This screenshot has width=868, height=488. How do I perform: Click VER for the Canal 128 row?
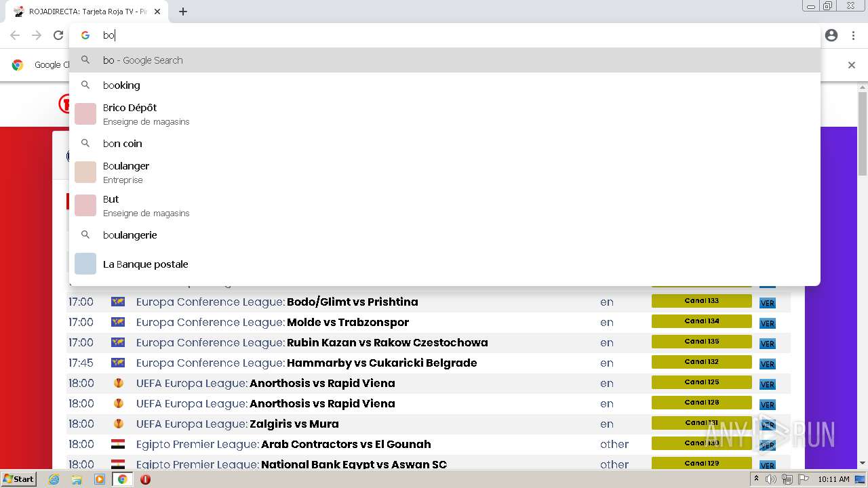(767, 405)
